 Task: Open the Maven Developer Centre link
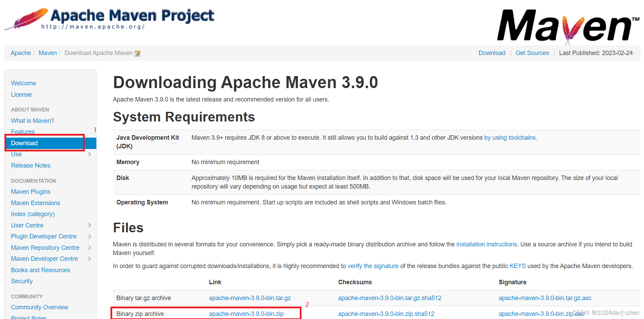pyautogui.click(x=44, y=259)
